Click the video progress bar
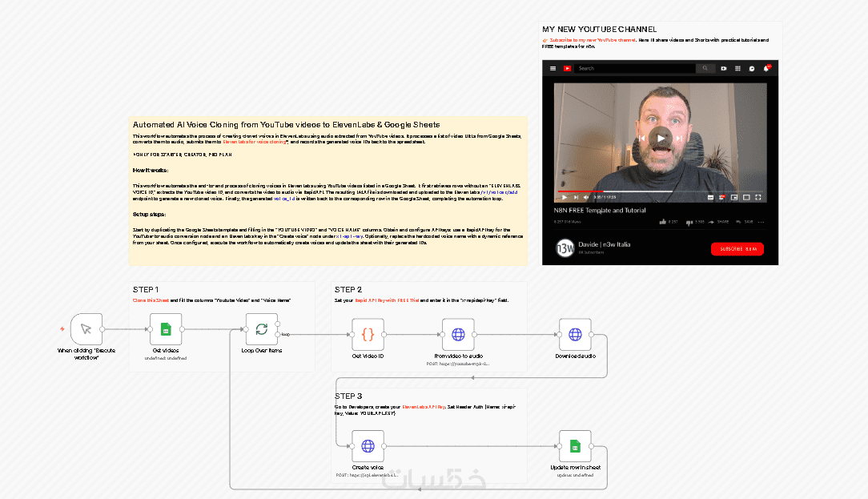This screenshot has height=499, width=868. coord(661,191)
